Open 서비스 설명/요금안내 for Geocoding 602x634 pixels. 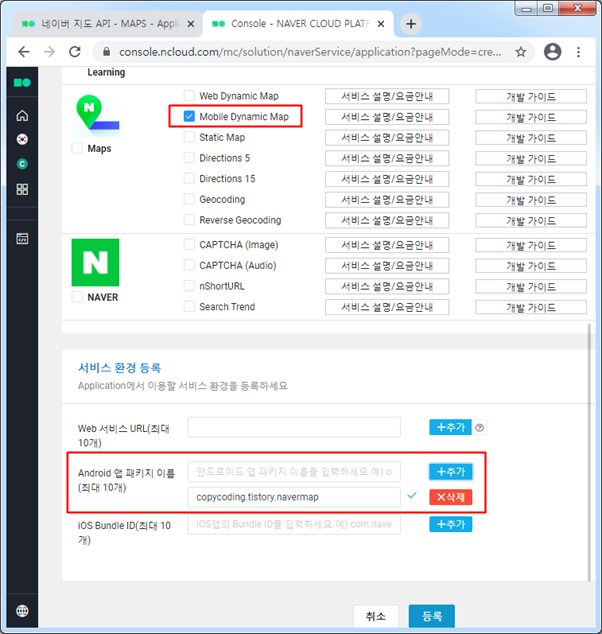point(387,200)
